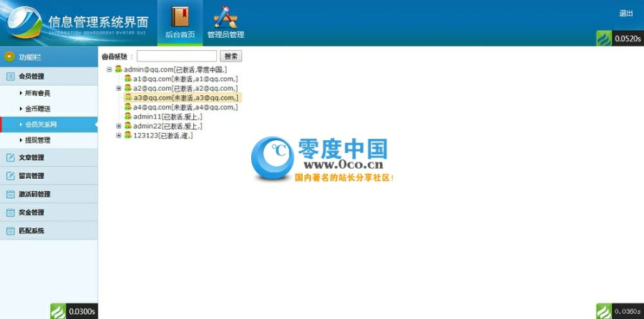Open the 会员管理 menu section
Image resolution: width=644 pixels, height=319 pixels.
(x=49, y=76)
